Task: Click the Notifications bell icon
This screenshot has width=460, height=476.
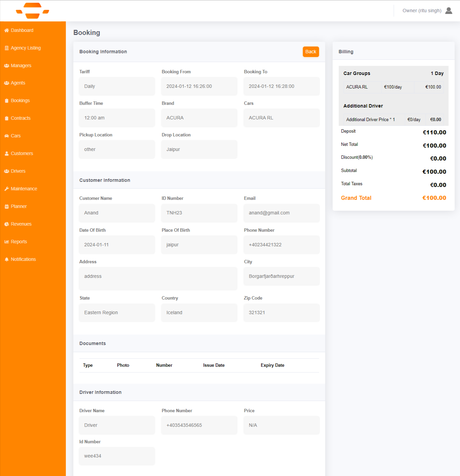Action: point(6,260)
